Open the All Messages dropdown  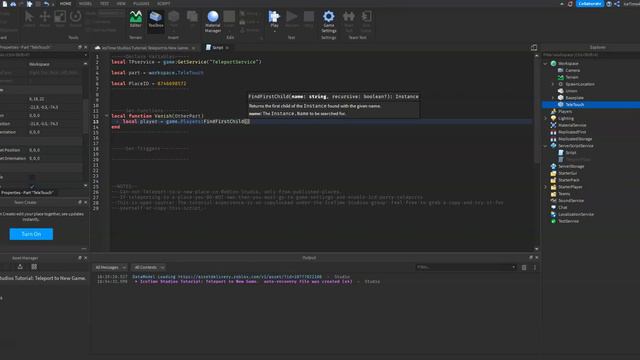(x=110, y=267)
